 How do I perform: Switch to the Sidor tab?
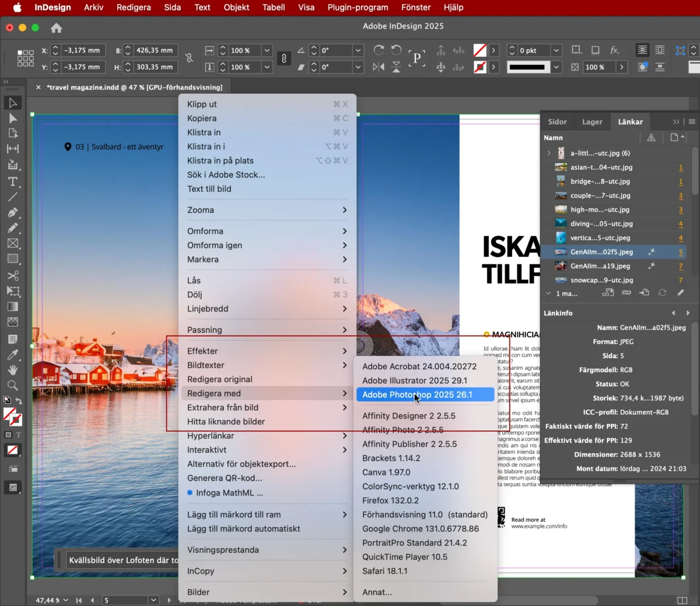[x=557, y=122]
